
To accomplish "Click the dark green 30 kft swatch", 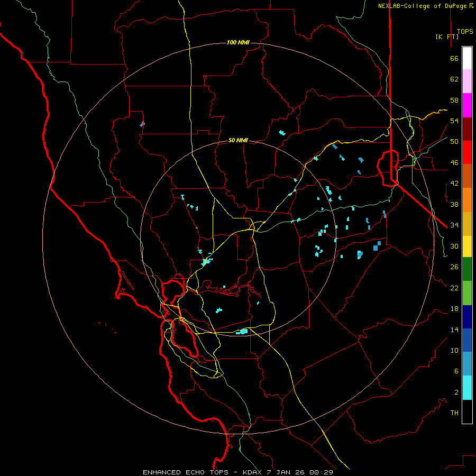I will (x=467, y=269).
